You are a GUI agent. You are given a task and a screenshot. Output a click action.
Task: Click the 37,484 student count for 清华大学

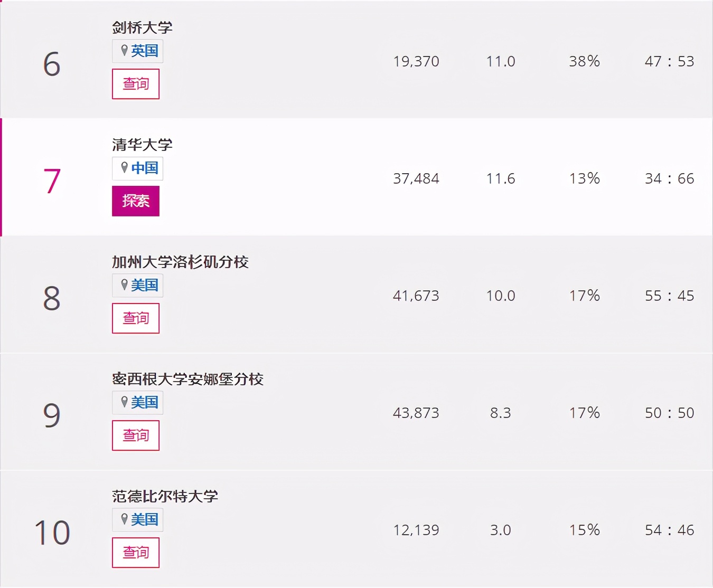pos(416,179)
